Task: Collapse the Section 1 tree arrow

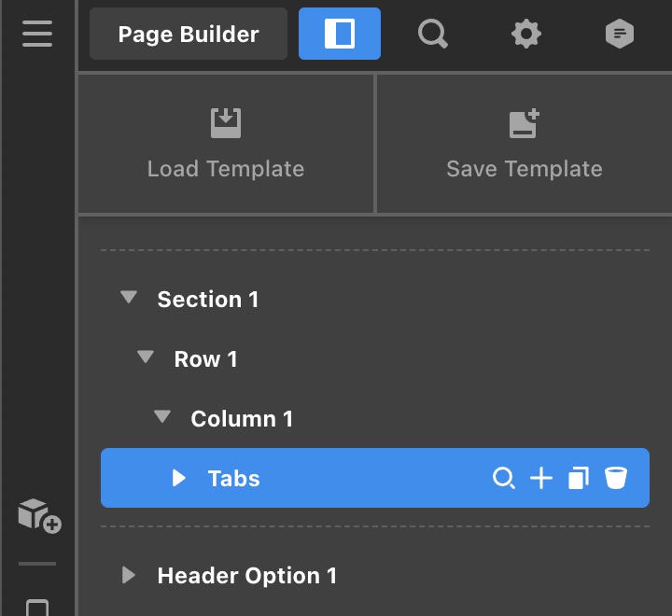Action: pyautogui.click(x=129, y=297)
